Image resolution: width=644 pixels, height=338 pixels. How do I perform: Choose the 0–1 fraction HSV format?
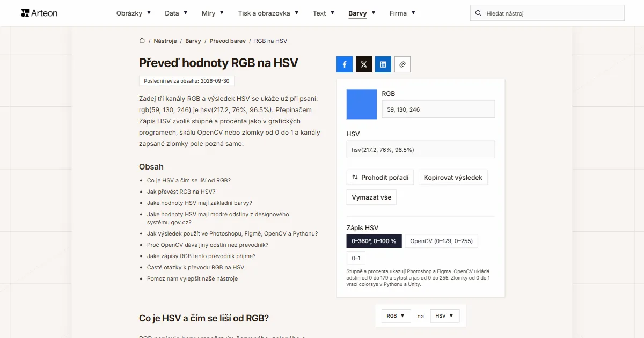tap(356, 258)
